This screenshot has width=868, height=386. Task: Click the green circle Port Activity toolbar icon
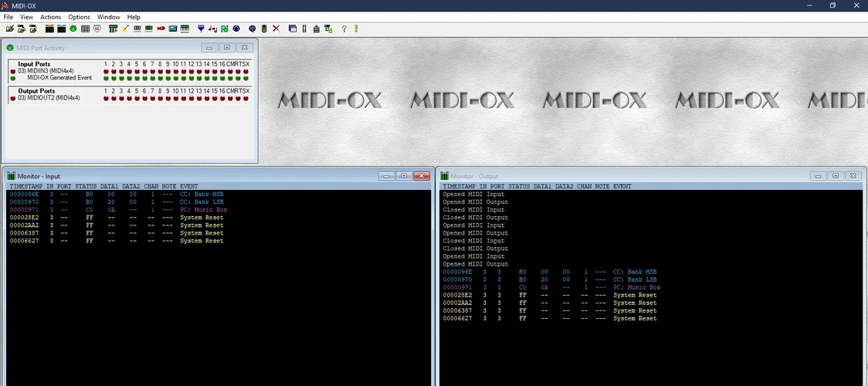click(73, 29)
